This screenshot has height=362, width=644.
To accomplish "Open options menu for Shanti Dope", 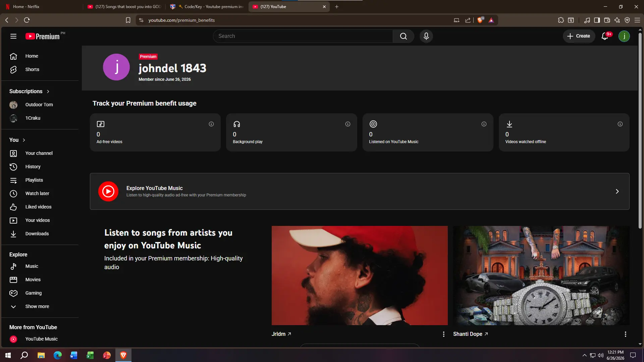I will pyautogui.click(x=625, y=334).
